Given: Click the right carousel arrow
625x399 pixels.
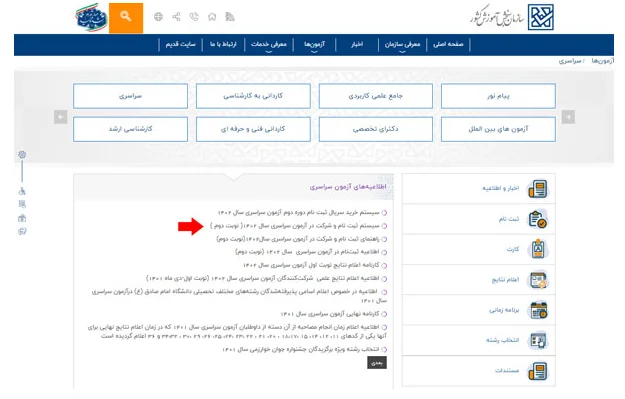Looking at the screenshot, I should pos(568,117).
